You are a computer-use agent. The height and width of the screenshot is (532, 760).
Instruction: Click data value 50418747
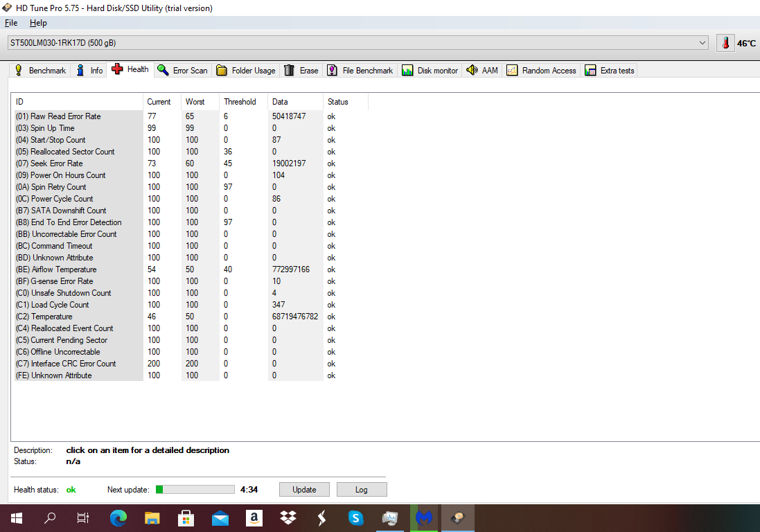289,116
